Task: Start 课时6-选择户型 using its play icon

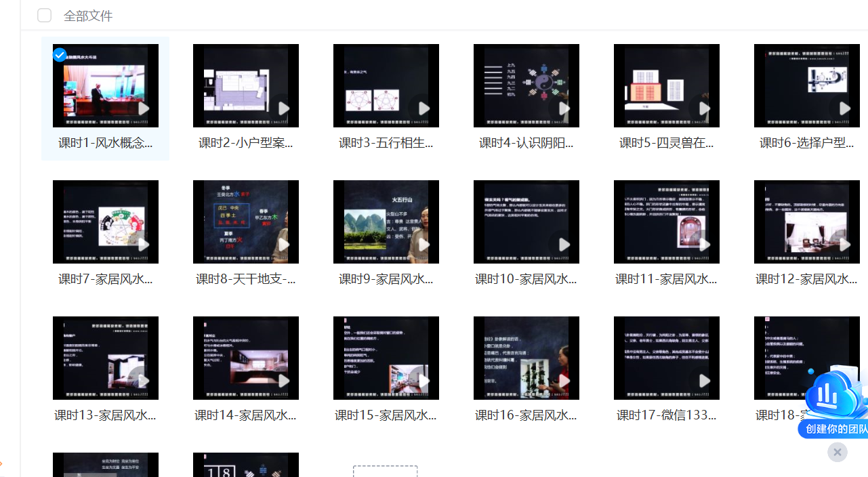Action: pyautogui.click(x=845, y=108)
